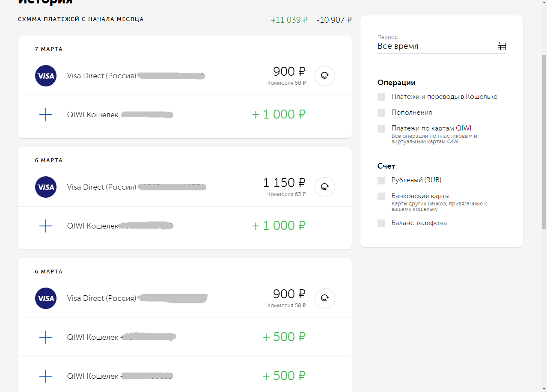This screenshot has height=392, width=547.
Task: Open the 7 March QIWI Кошелек top-up row
Action: (185, 115)
